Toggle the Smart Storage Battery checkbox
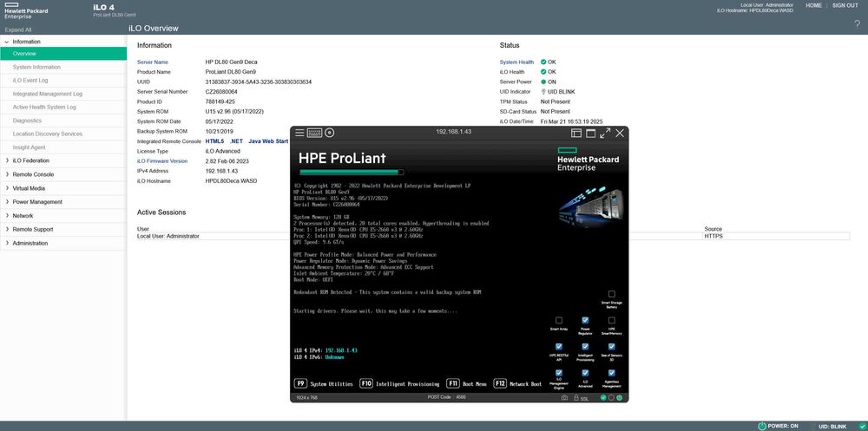The image size is (868, 431). [612, 294]
